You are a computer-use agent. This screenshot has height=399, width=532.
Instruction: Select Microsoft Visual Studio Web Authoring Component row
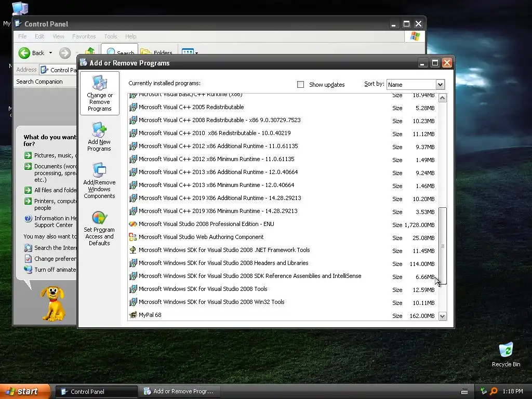point(283,237)
